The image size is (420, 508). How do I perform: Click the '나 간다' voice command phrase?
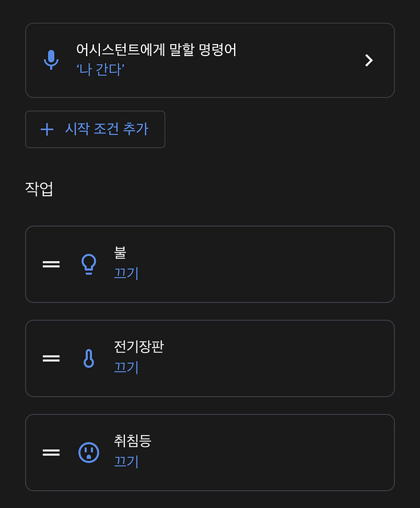click(x=101, y=71)
